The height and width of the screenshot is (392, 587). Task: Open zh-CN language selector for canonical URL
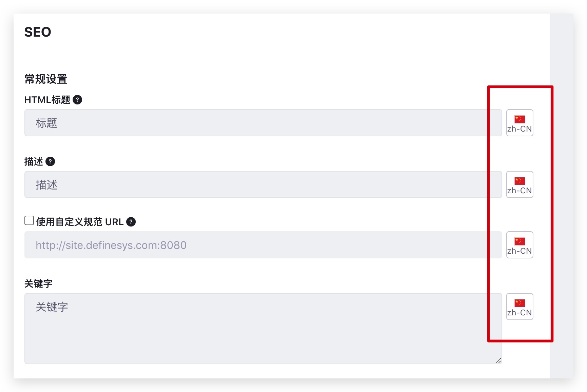tap(519, 245)
